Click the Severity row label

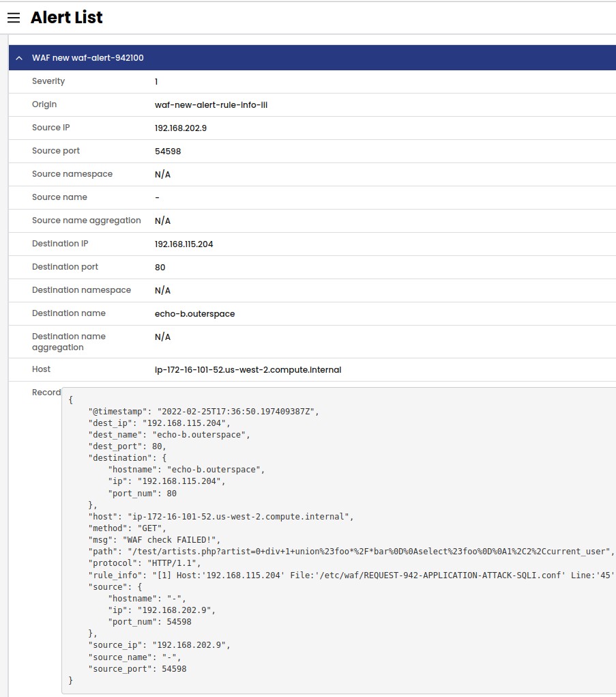point(48,81)
